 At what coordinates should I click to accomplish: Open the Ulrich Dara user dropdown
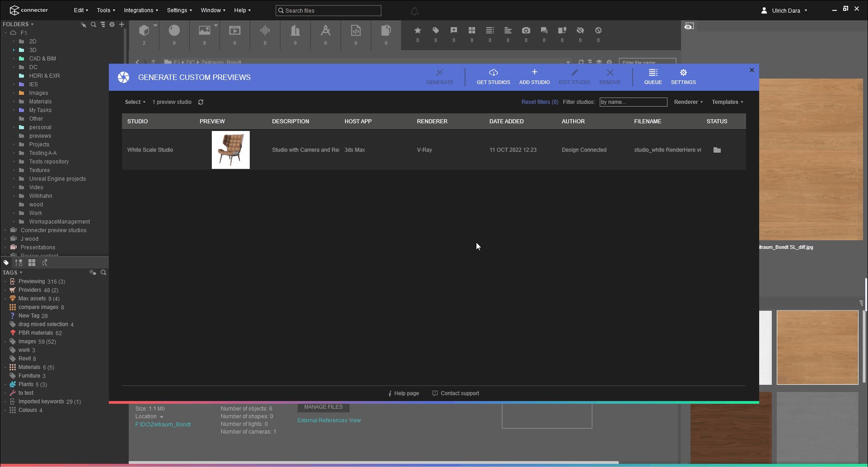point(784,10)
